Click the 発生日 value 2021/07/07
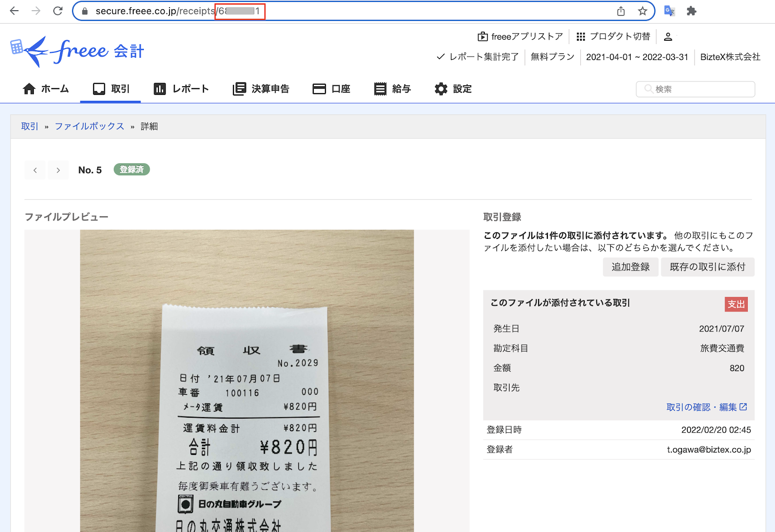775x532 pixels. [721, 329]
